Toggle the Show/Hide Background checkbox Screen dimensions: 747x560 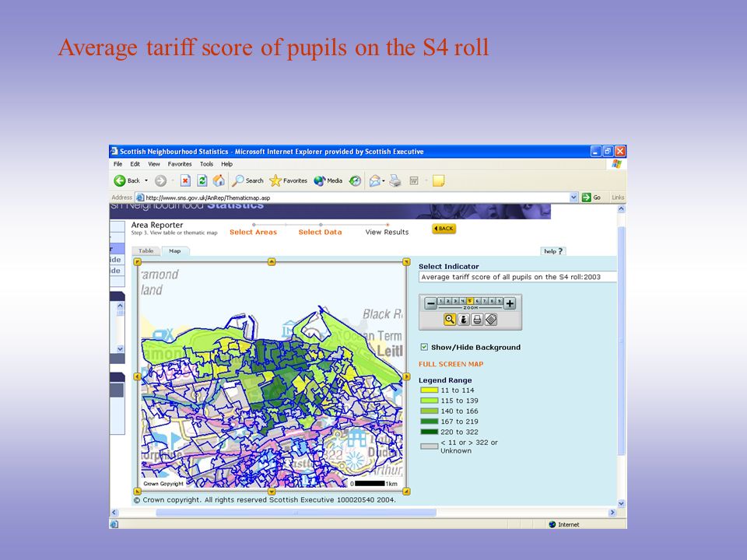[x=424, y=347]
